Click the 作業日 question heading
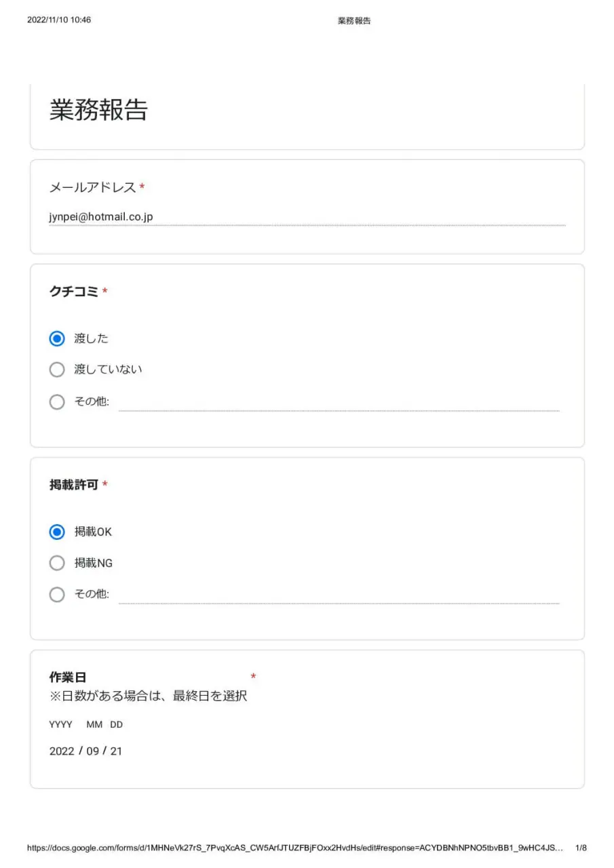This screenshot has width=614, height=868. click(68, 677)
